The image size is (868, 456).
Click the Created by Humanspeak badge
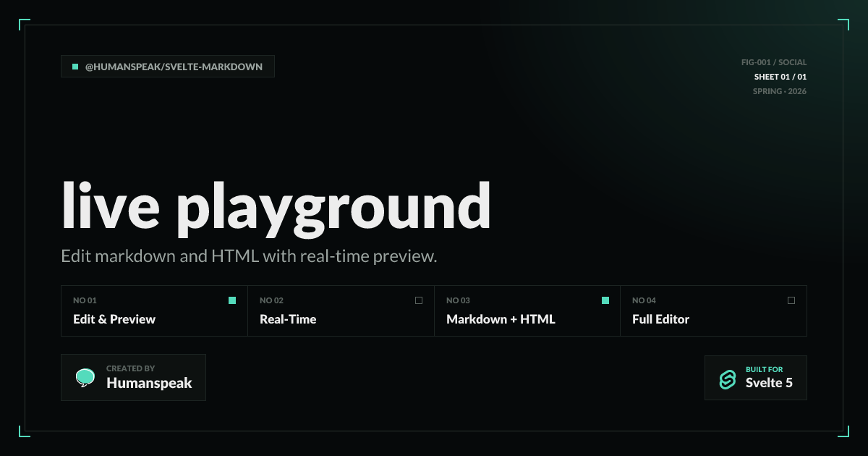tap(133, 377)
